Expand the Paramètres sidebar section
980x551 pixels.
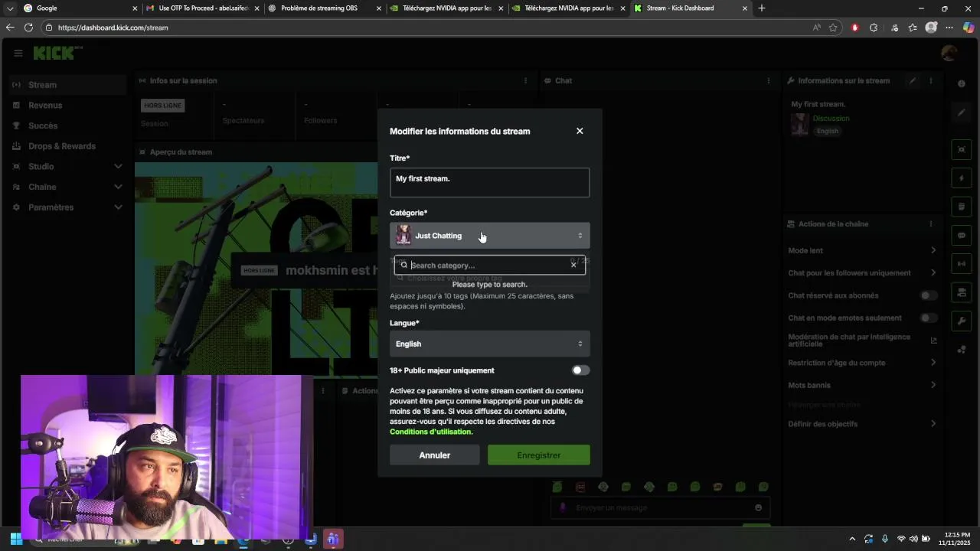click(67, 207)
